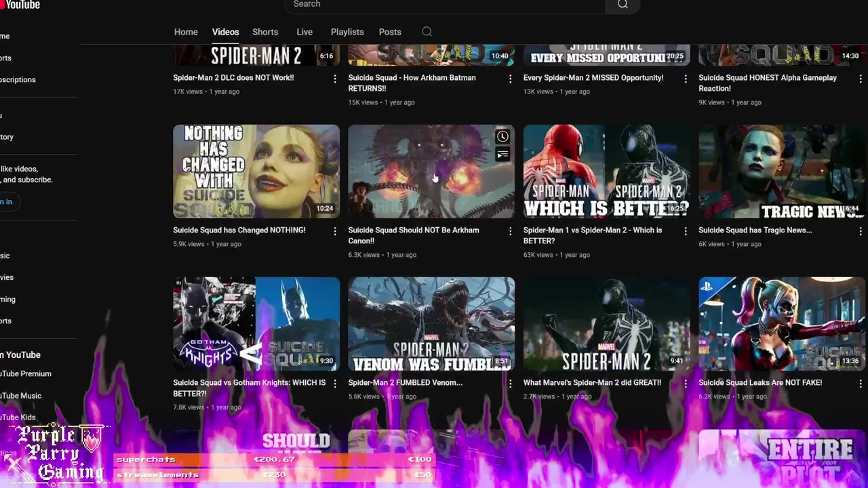The image size is (868, 488).
Task: Open title 'Every Spider-Man 2 MISSED Opportunity!'
Action: 593,78
